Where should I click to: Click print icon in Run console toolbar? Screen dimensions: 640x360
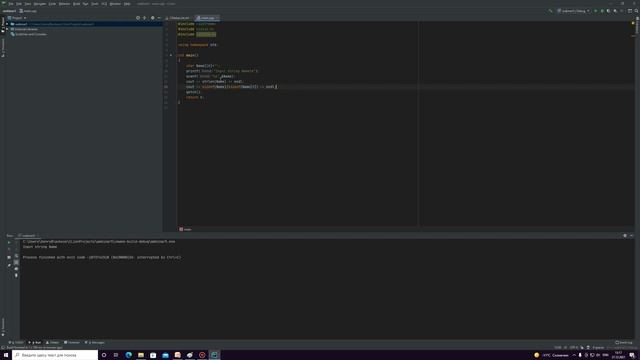[x=16, y=269]
